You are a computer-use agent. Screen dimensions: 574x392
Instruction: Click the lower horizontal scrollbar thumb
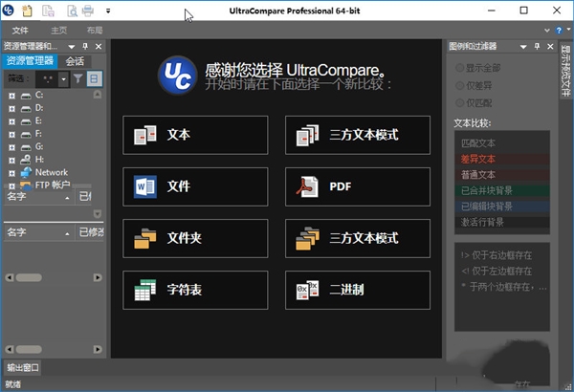(x=29, y=349)
